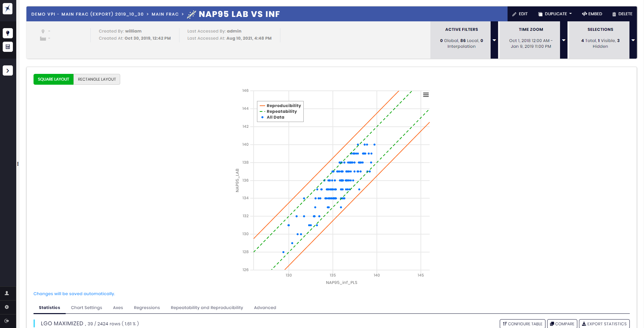
Task: Toggle Reproducibility series in chart legend
Action: click(283, 106)
